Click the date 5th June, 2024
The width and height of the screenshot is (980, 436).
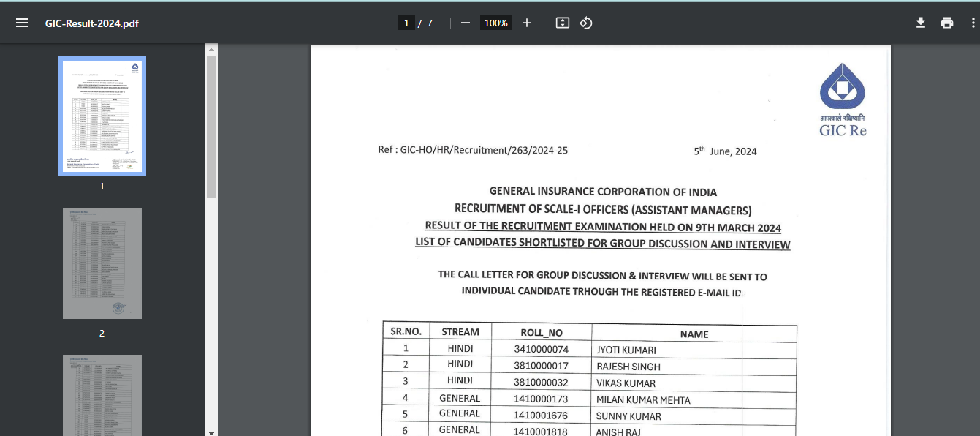(x=725, y=151)
